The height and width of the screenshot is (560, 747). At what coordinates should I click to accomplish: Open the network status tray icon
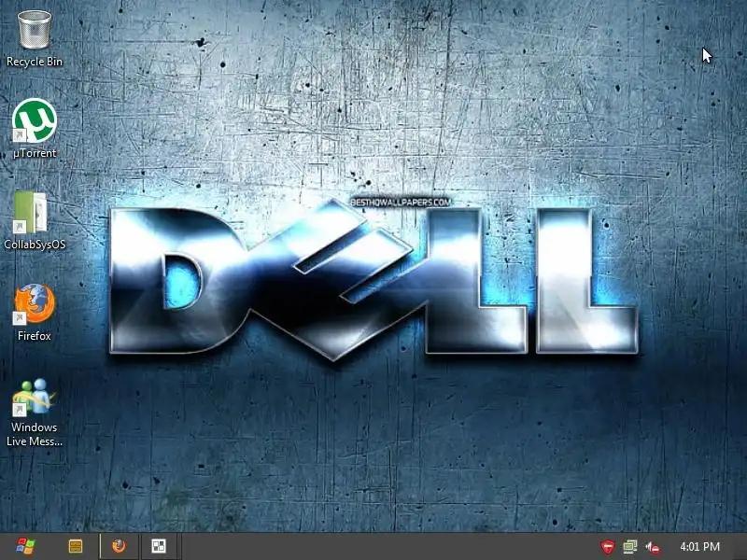tap(629, 547)
